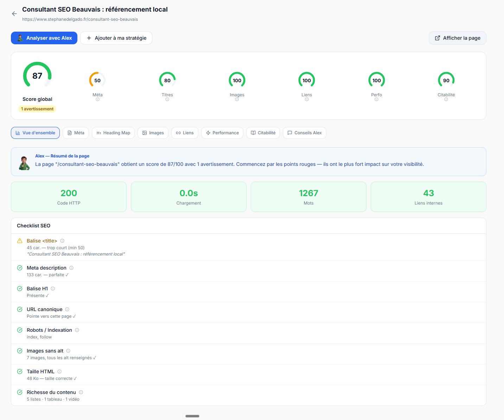Click Analyser avec Alex button
This screenshot has height=420, width=504.
[x=44, y=38]
